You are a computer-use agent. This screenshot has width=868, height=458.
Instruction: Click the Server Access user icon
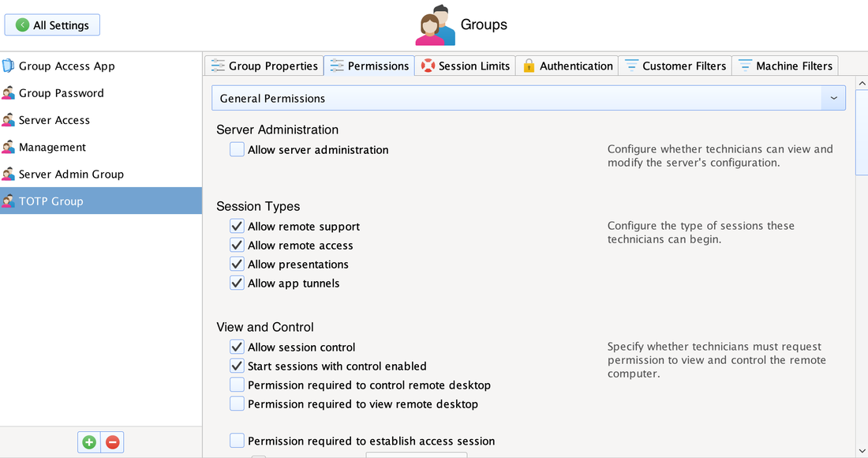pos(8,120)
